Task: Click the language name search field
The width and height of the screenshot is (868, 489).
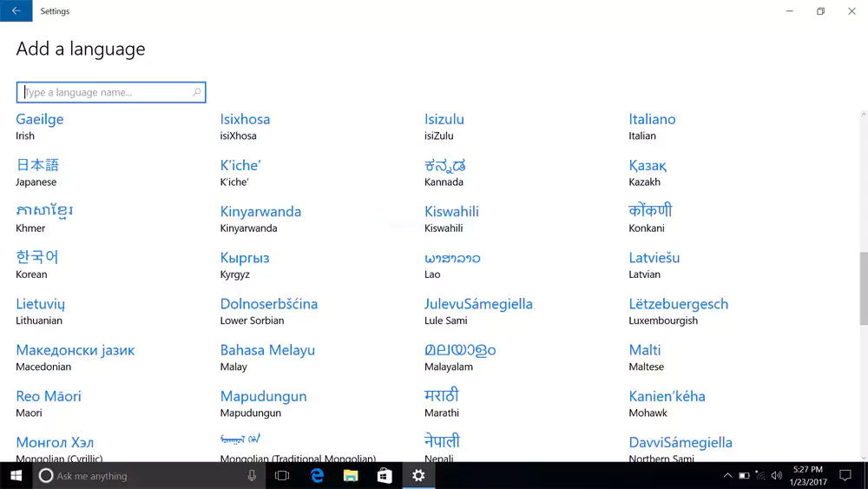Action: (104, 92)
